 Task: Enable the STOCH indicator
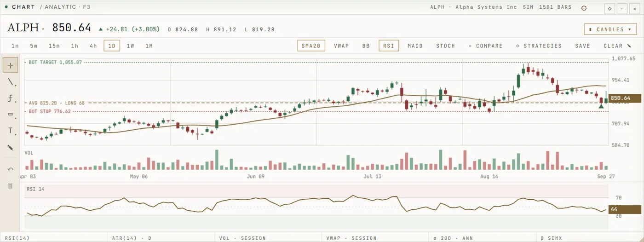[445, 46]
